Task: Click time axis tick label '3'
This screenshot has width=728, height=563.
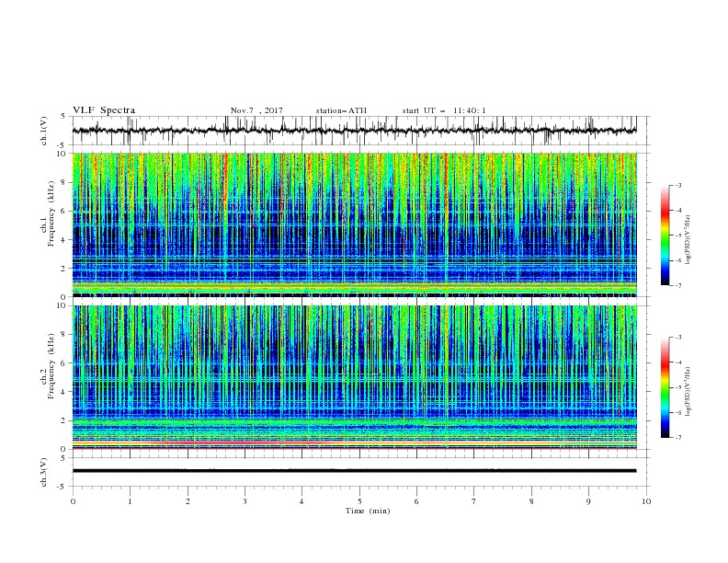Action: [x=245, y=501]
